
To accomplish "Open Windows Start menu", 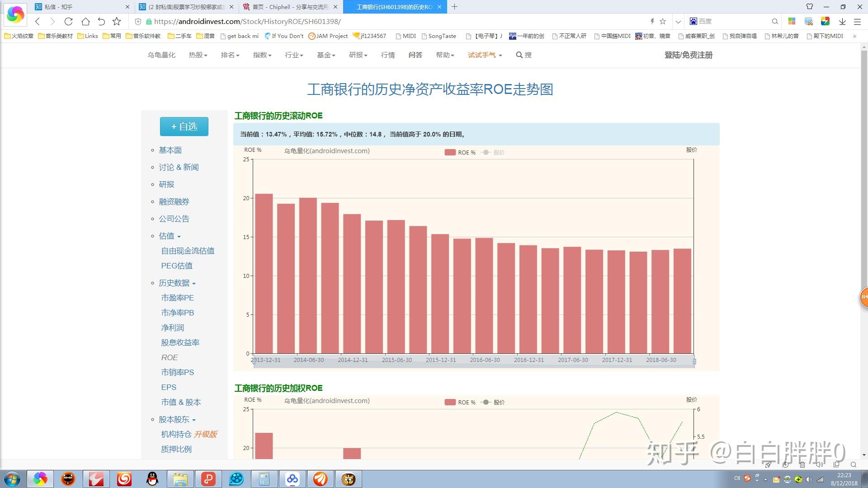I will [12, 479].
